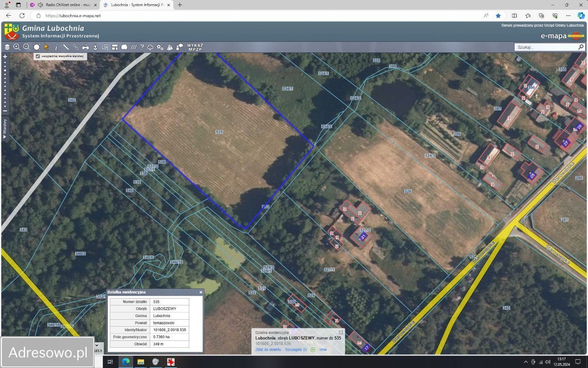The image size is (588, 368).
Task: Click the overlapping windows toolbar icon
Action: (105, 47)
